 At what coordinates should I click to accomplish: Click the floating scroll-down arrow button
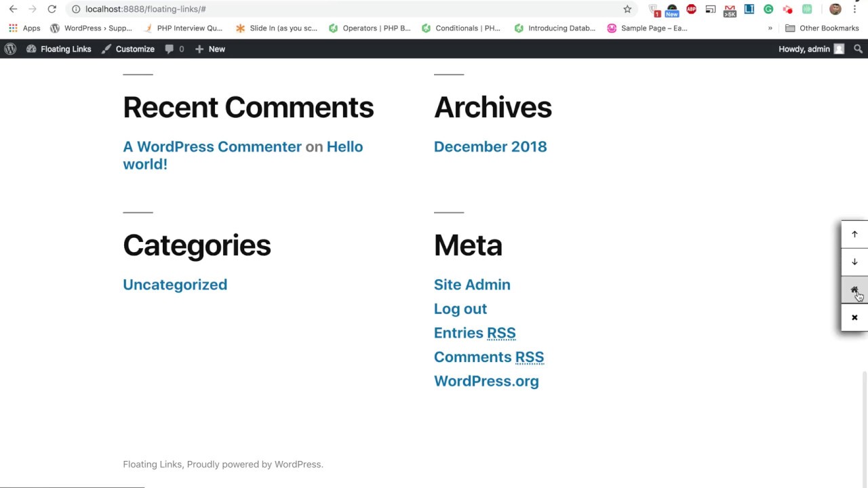coord(854,262)
